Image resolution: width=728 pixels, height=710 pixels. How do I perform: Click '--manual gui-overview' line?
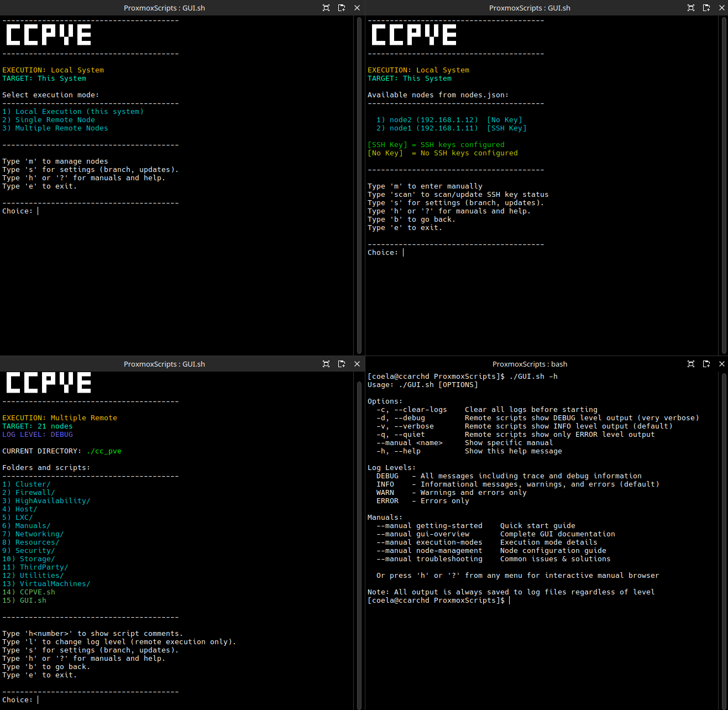pos(496,534)
